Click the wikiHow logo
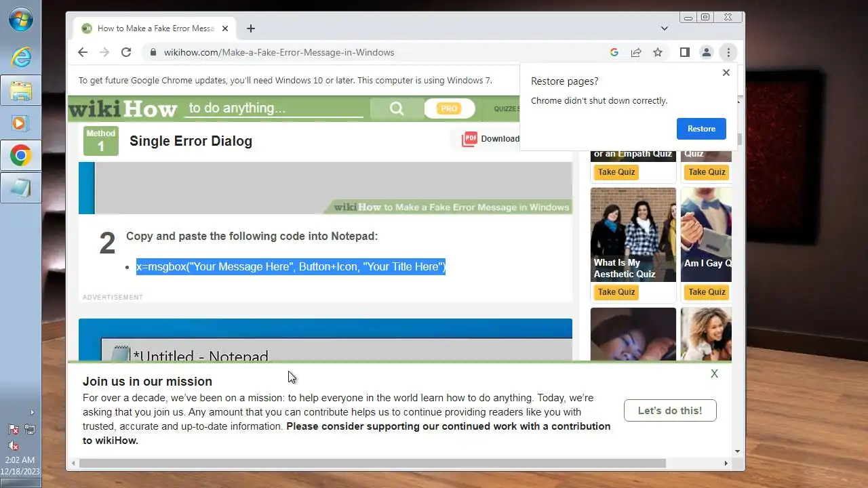Viewport: 868px width, 488px height. 123,108
